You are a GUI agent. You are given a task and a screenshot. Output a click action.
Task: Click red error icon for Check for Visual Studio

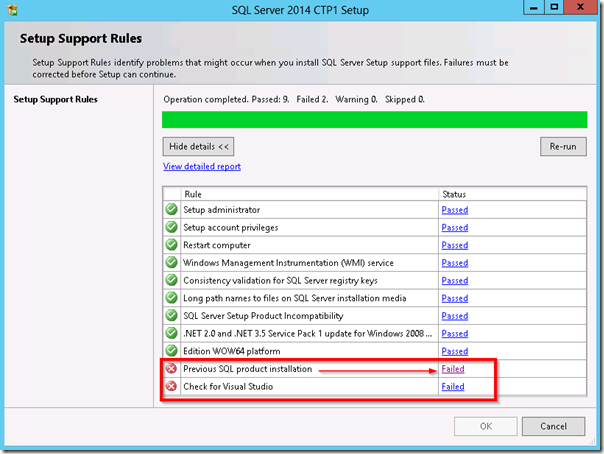(x=171, y=386)
